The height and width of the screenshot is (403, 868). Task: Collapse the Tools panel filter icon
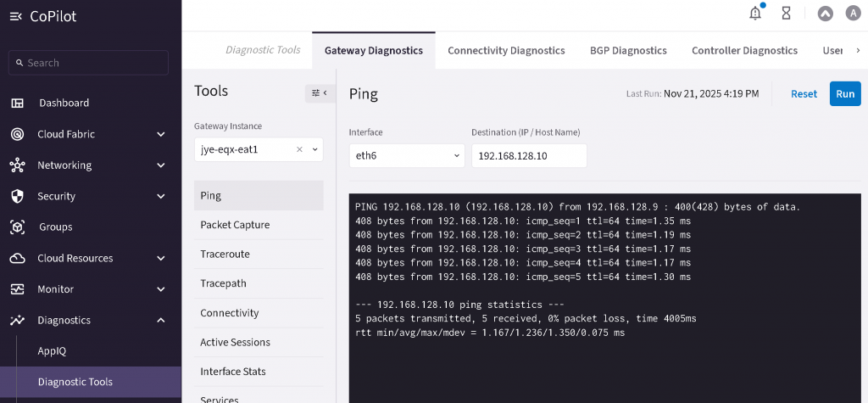click(319, 92)
